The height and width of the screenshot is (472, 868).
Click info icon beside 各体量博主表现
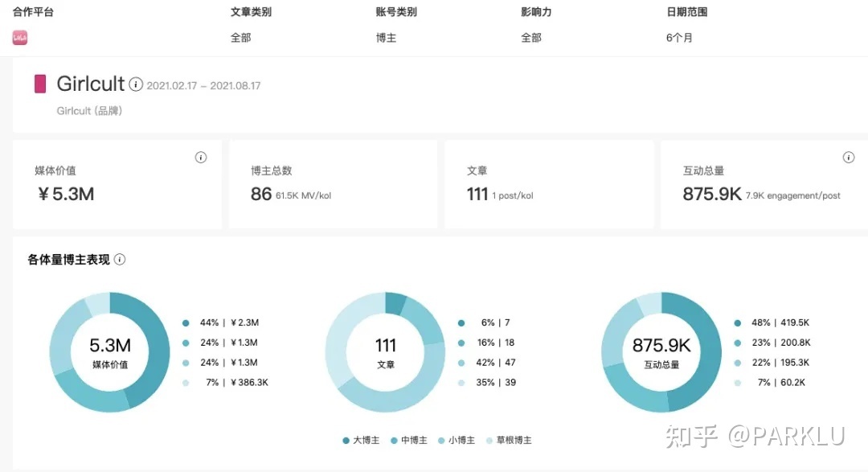point(120,260)
